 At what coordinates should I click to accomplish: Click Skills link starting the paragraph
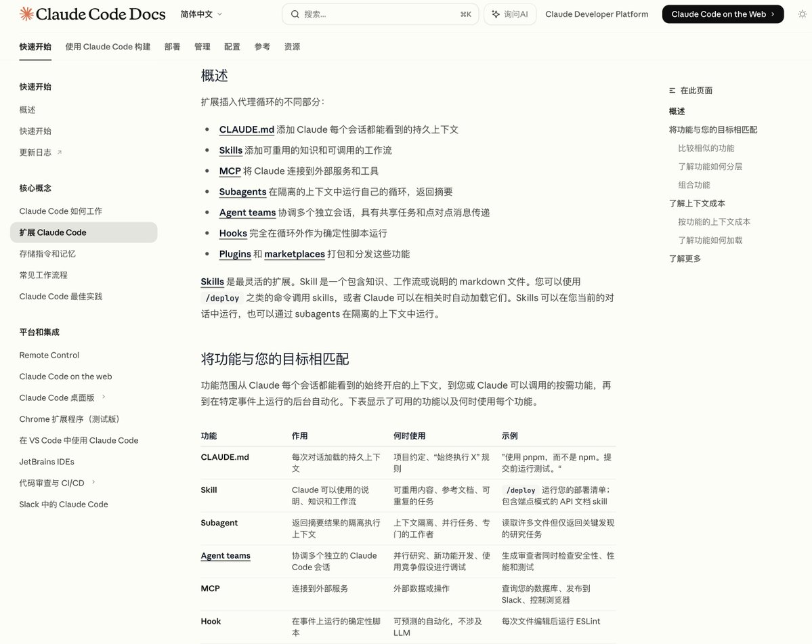(213, 282)
